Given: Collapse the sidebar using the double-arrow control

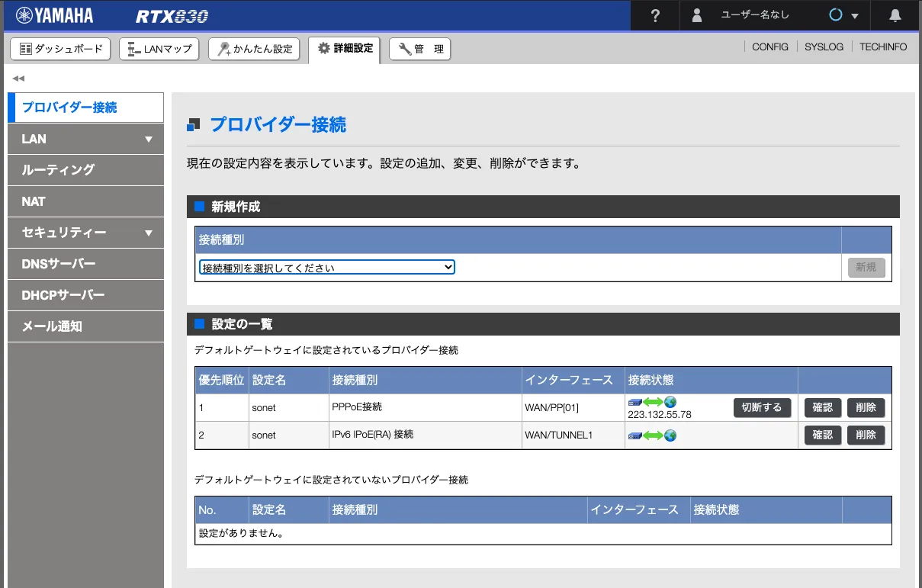Looking at the screenshot, I should click(18, 78).
